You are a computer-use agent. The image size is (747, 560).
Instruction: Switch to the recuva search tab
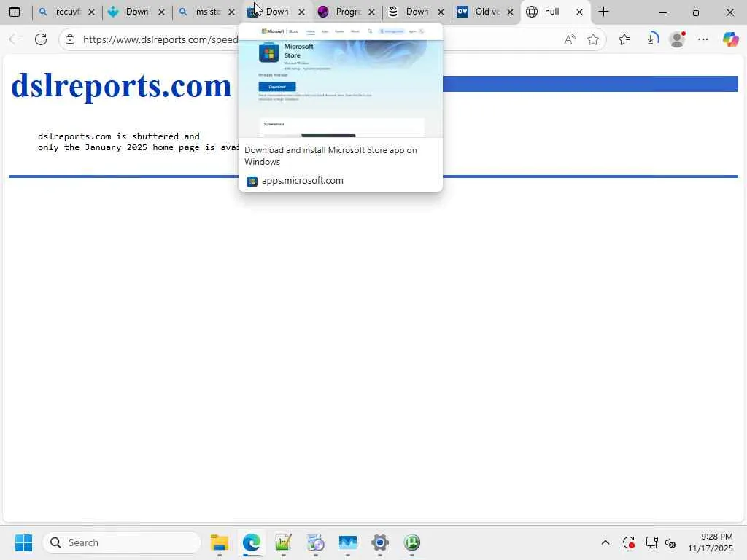[x=66, y=12]
